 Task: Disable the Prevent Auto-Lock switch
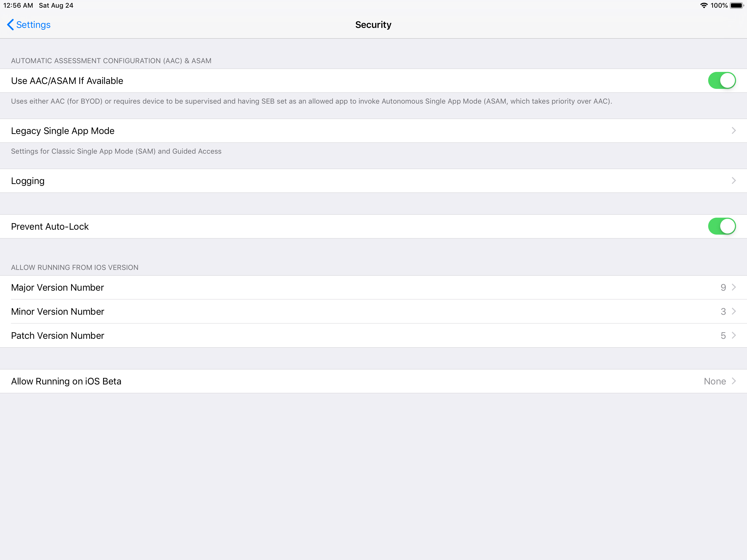pyautogui.click(x=721, y=226)
